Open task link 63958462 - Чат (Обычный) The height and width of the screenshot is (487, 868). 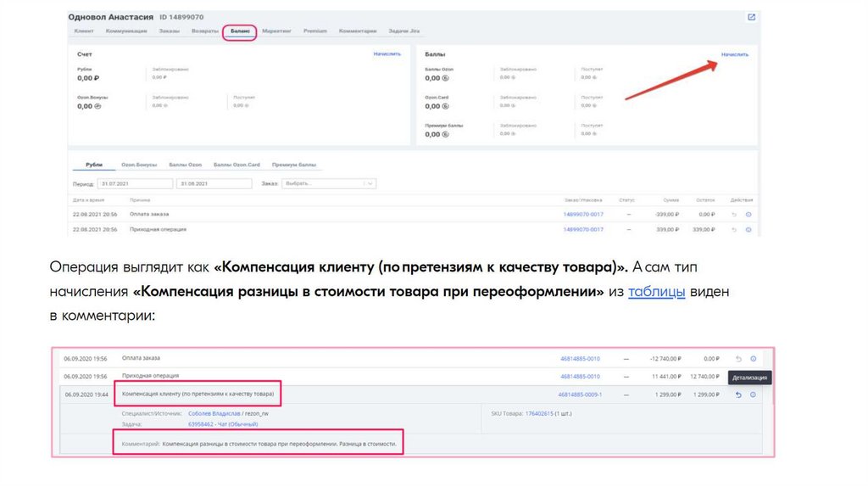(223, 424)
